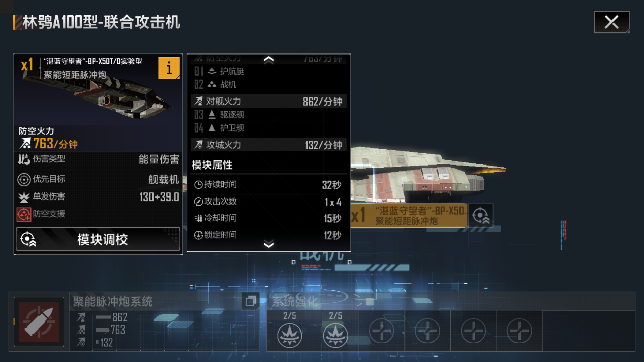
Task: Open the copy icon next to 聚能脉冲炮系统
Action: [250, 302]
